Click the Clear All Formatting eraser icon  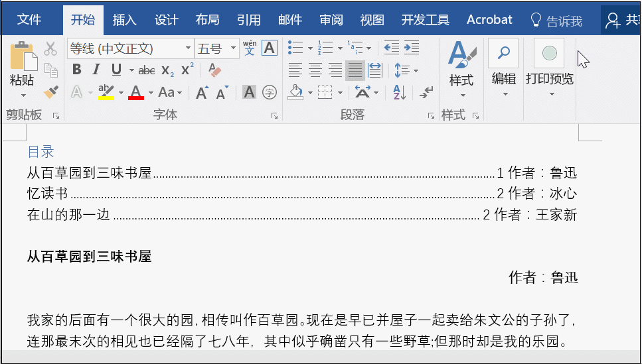[214, 70]
